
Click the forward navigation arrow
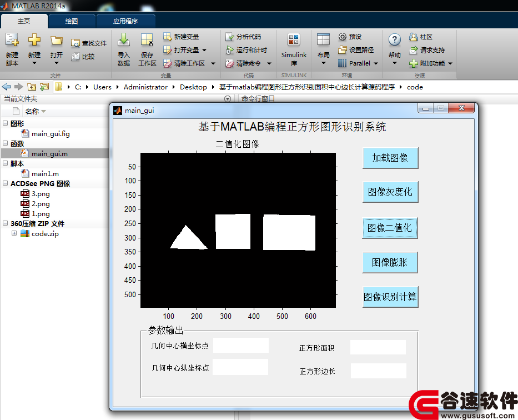[18, 87]
